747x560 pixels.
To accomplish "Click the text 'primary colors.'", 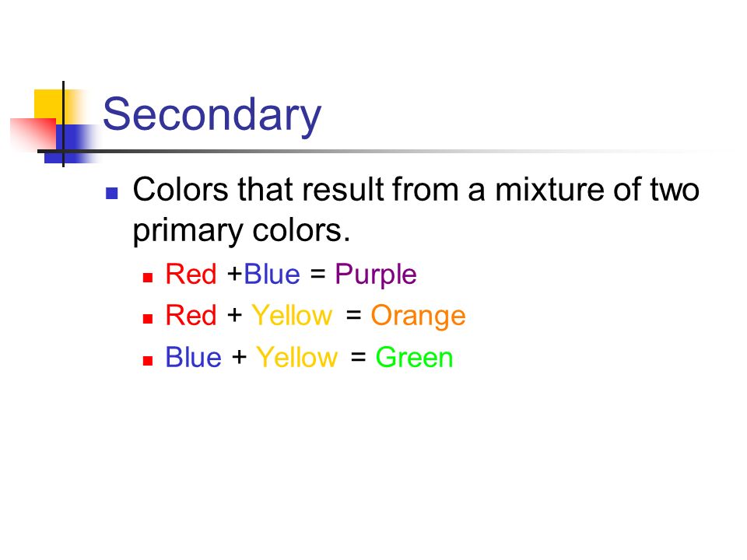I will (241, 232).
